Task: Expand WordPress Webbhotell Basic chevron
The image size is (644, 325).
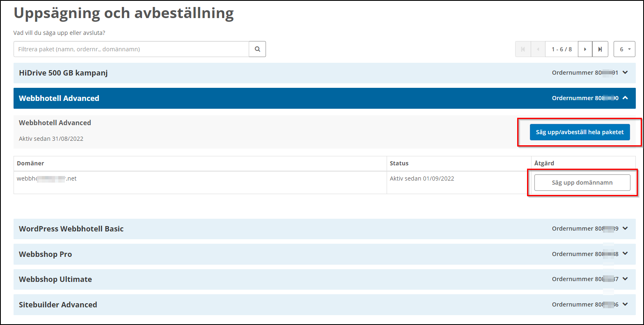Action: tap(625, 229)
